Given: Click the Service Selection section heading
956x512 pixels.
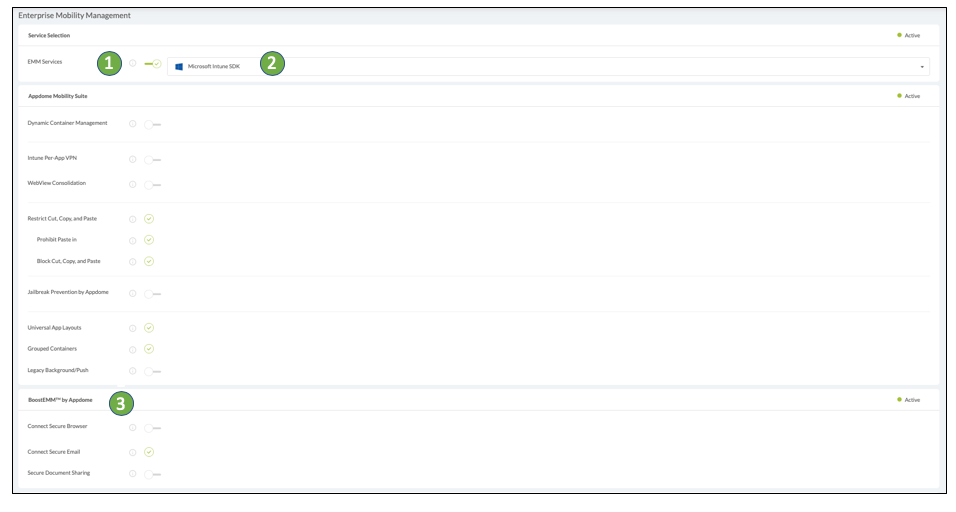Looking at the screenshot, I should click(x=49, y=35).
